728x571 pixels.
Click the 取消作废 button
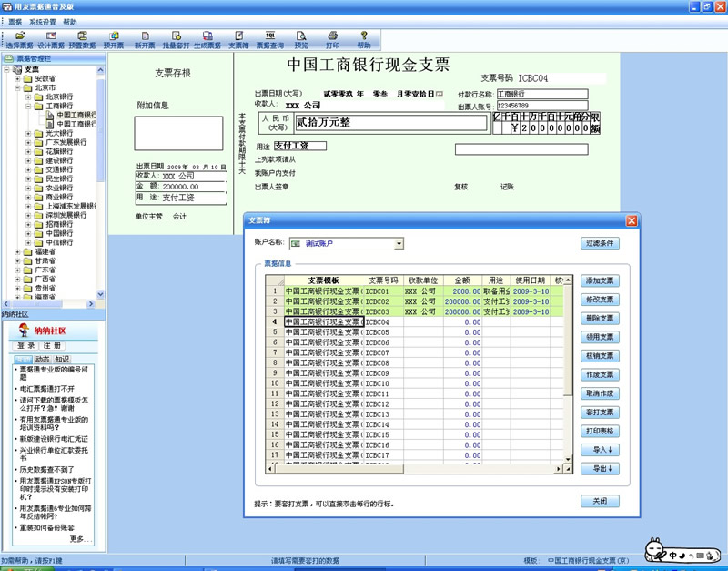click(x=600, y=393)
